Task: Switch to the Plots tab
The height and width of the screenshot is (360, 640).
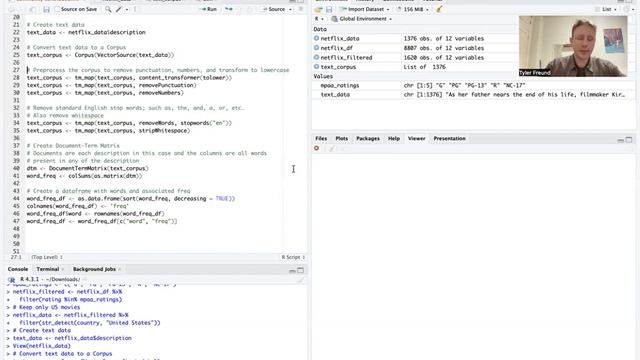Action: 342,139
